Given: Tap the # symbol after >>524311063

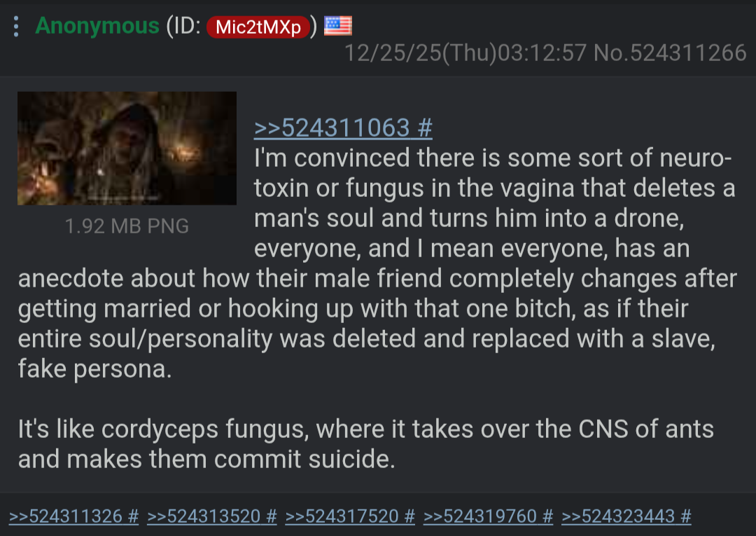Looking at the screenshot, I should point(425,128).
